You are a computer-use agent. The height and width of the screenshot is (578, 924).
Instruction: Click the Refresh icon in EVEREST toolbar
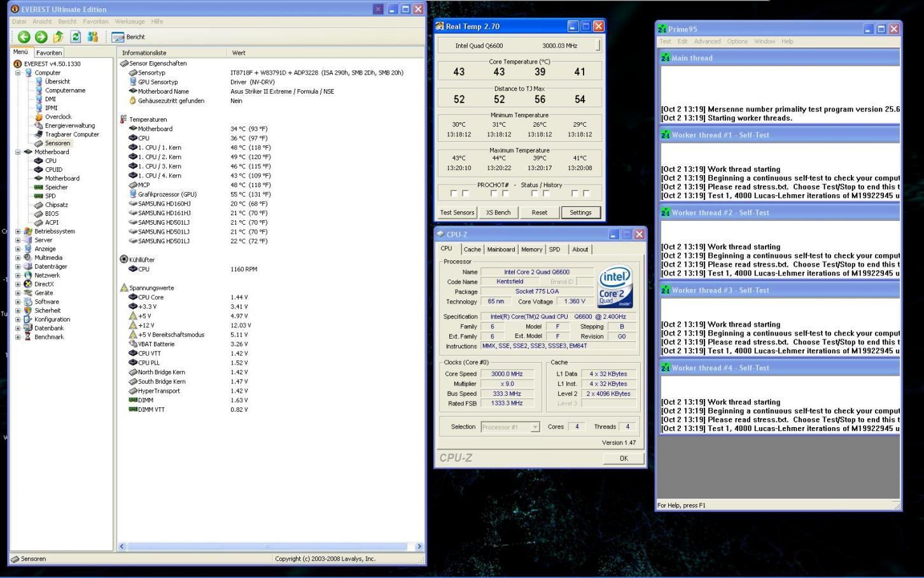coord(76,37)
